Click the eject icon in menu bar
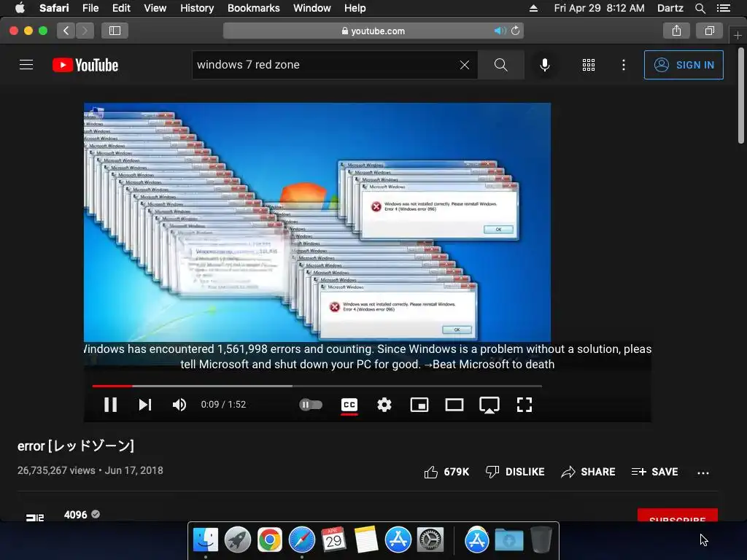747x560 pixels. click(x=533, y=8)
